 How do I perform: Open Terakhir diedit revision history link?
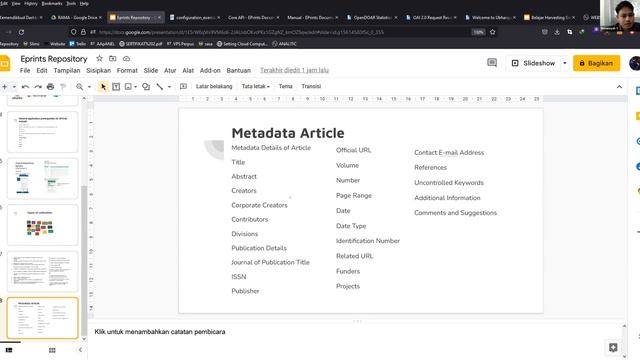(x=294, y=71)
